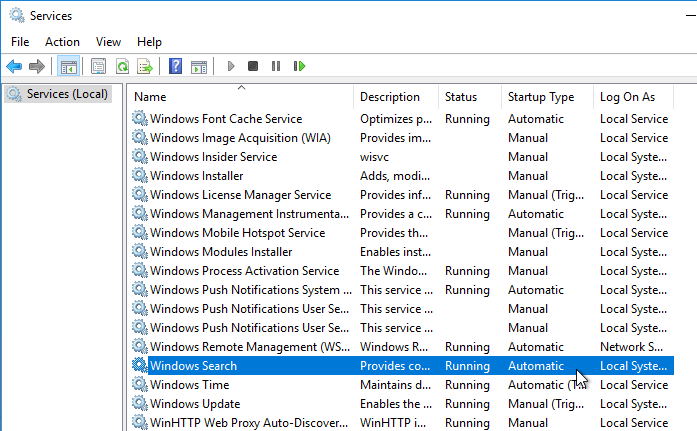The width and height of the screenshot is (697, 431).
Task: Open the Help menu
Action: tap(149, 42)
